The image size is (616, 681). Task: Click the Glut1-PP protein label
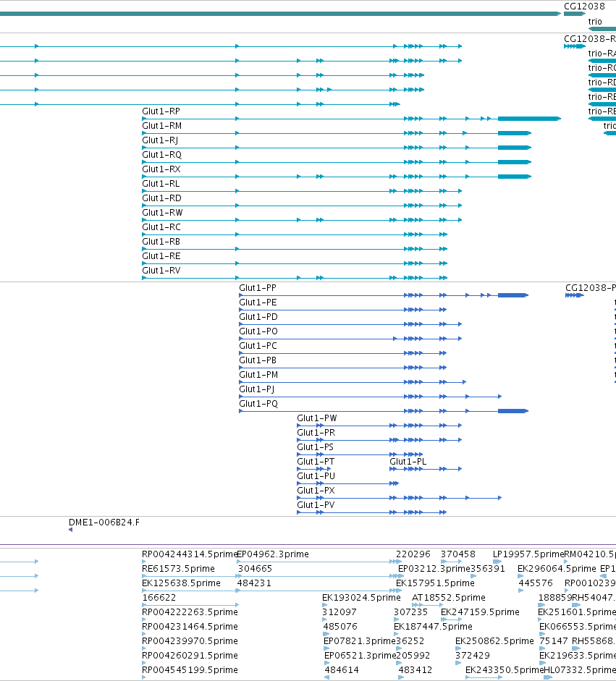pos(258,288)
